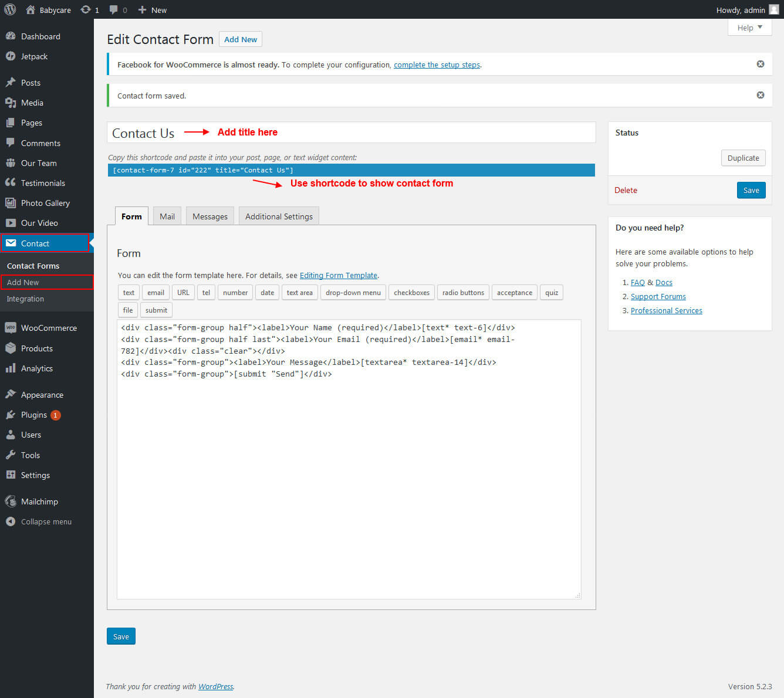Image resolution: width=784 pixels, height=698 pixels.
Task: Open the FAQ help link
Action: 637,282
